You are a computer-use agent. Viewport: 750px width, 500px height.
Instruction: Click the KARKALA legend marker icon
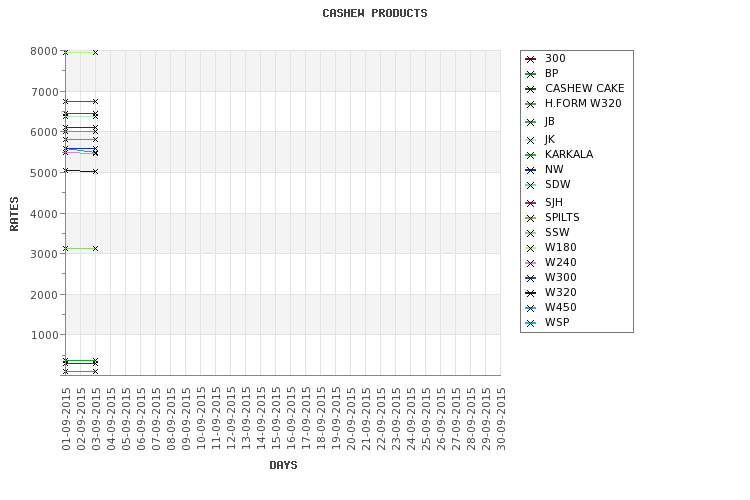[x=530, y=155]
